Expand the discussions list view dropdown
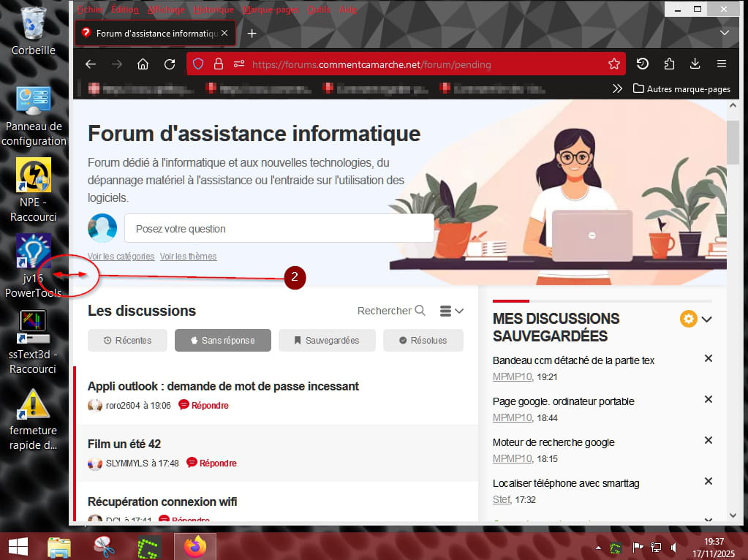The height and width of the screenshot is (560, 748). pos(452,311)
